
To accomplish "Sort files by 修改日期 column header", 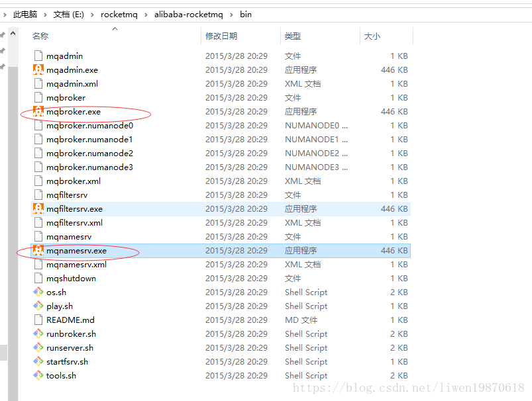I will click(x=221, y=36).
